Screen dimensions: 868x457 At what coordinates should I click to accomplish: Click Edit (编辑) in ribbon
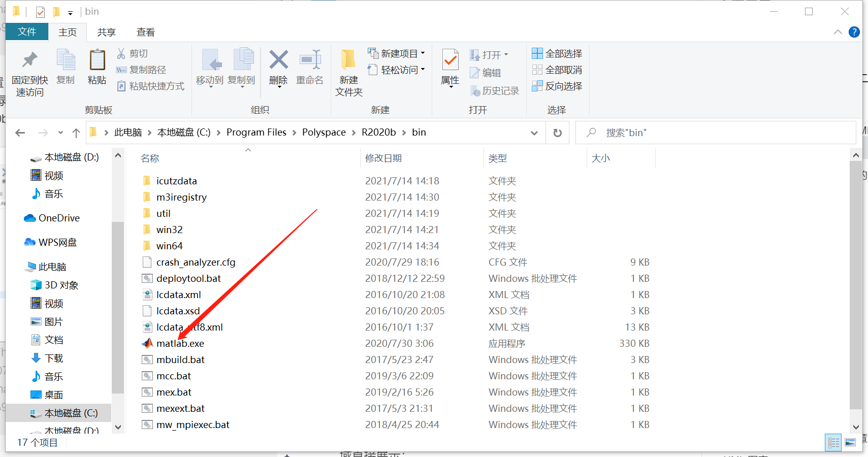click(486, 73)
